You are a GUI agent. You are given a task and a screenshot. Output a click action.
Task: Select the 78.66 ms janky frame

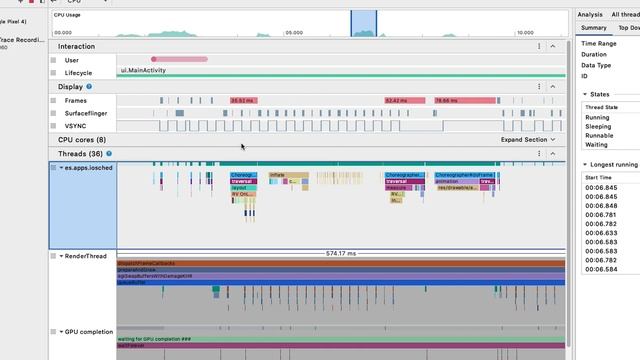(x=465, y=100)
